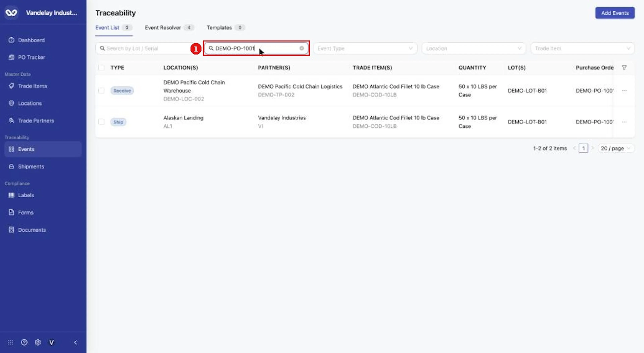Click the DEMO-LOC-002 location code
Viewport: 644px width, 353px height.
point(183,99)
